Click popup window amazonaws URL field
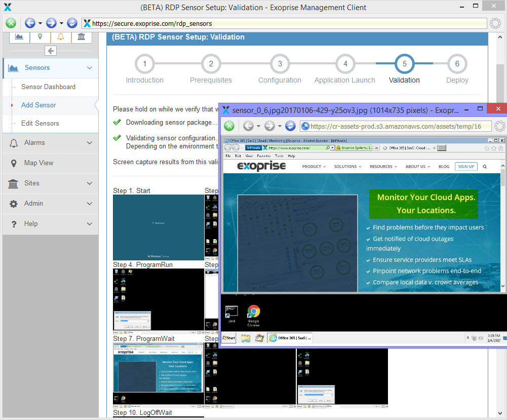Image resolution: width=507 pixels, height=420 pixels. click(x=396, y=126)
